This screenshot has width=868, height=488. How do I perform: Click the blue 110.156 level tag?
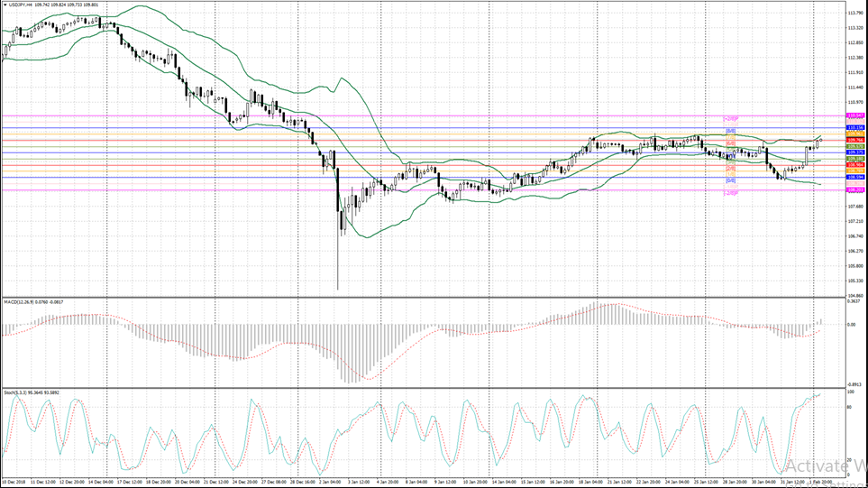pyautogui.click(x=855, y=128)
